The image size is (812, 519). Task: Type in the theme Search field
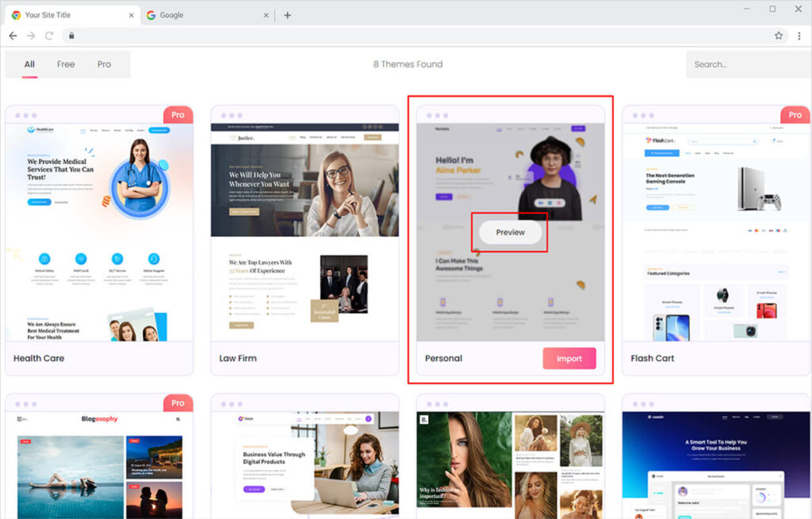[743, 64]
